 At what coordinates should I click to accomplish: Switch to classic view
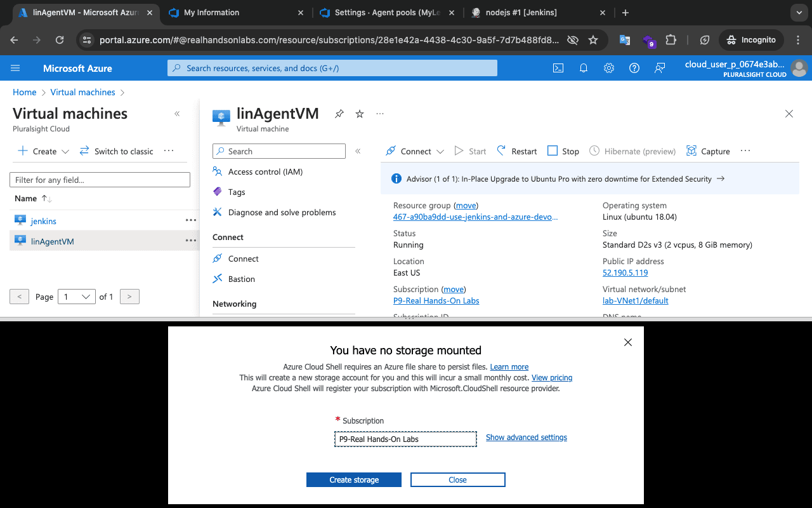116,151
